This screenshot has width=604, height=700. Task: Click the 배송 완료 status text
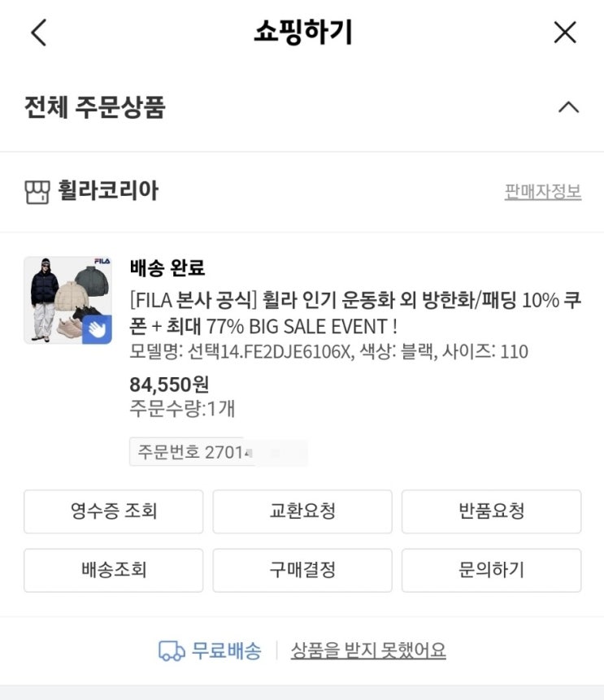click(167, 267)
